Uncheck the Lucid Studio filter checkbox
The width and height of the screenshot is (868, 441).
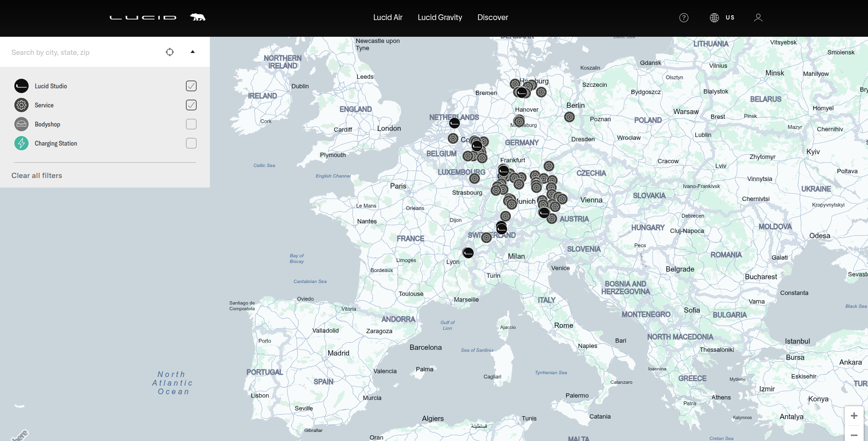(x=191, y=86)
